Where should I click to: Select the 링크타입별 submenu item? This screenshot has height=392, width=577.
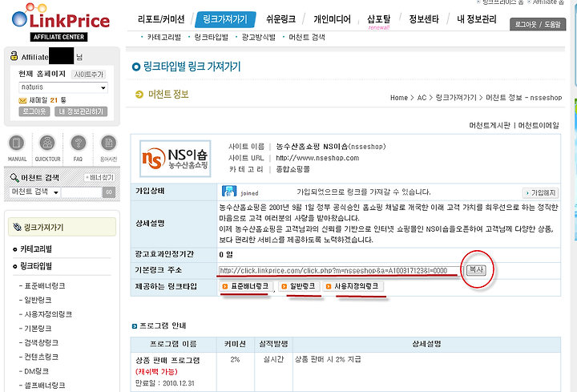tap(211, 37)
